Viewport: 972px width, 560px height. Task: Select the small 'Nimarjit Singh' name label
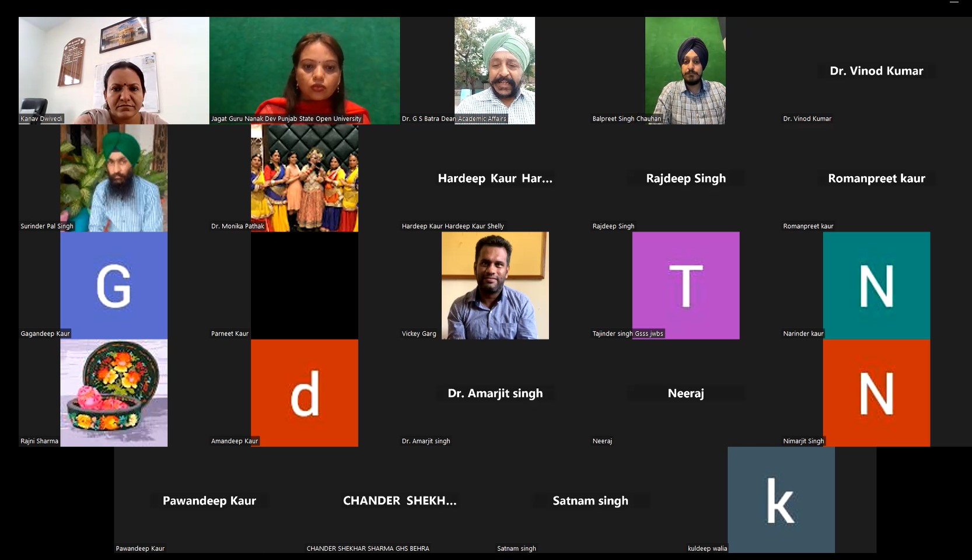(x=803, y=441)
